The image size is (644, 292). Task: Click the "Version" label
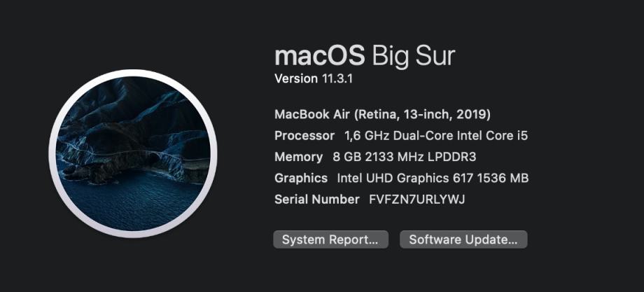click(295, 78)
